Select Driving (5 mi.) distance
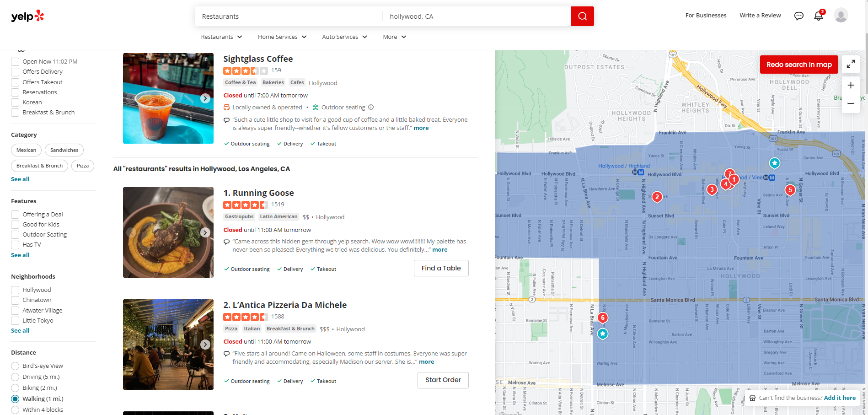The width and height of the screenshot is (868, 415). [x=15, y=377]
